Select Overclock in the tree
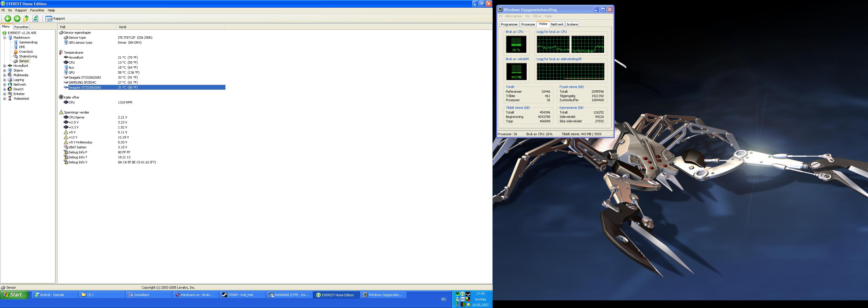The width and height of the screenshot is (868, 308). coord(26,52)
